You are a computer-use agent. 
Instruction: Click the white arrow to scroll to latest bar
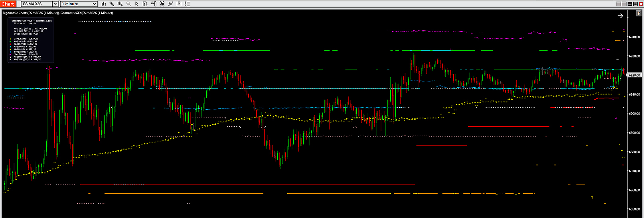point(620,16)
